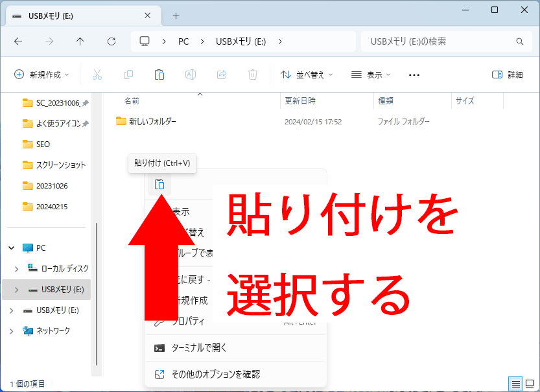
Task: Expand the ネットワーク tree node
Action: pos(12,330)
